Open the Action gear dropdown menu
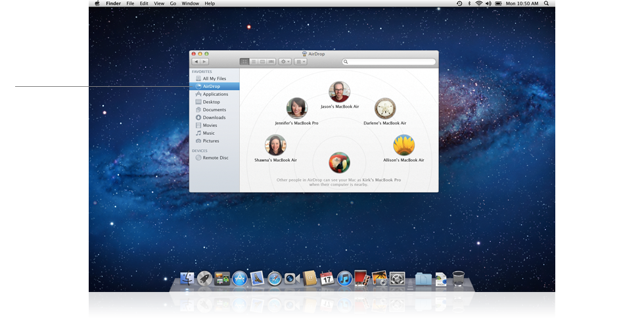 285,62
